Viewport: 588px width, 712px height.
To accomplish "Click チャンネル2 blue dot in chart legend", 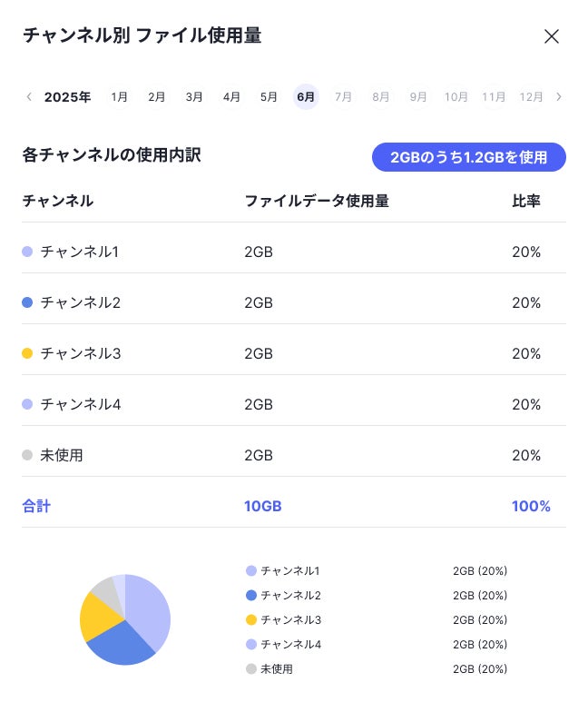I will point(250,596).
